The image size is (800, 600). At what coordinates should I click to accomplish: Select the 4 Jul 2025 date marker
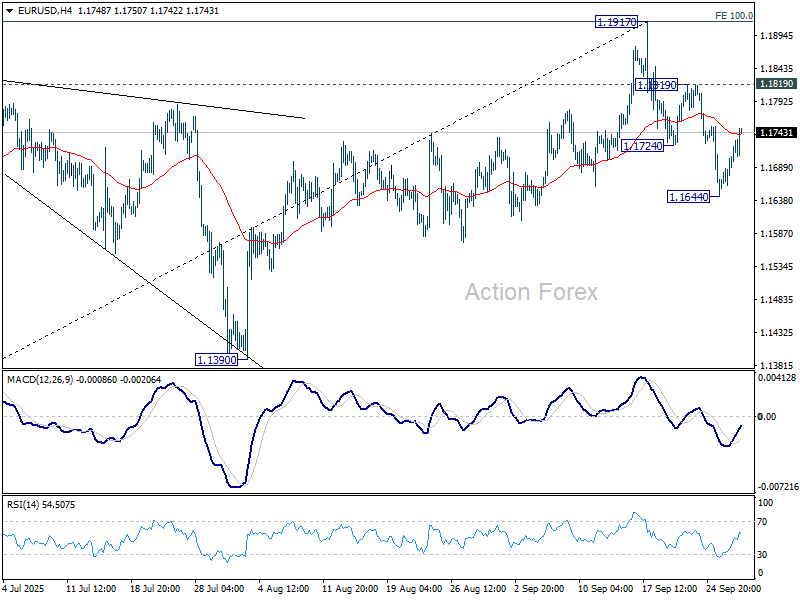click(26, 589)
